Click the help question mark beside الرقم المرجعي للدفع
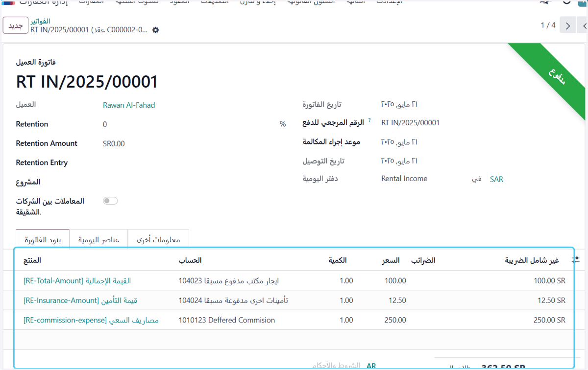This screenshot has width=588, height=370. pos(369,120)
